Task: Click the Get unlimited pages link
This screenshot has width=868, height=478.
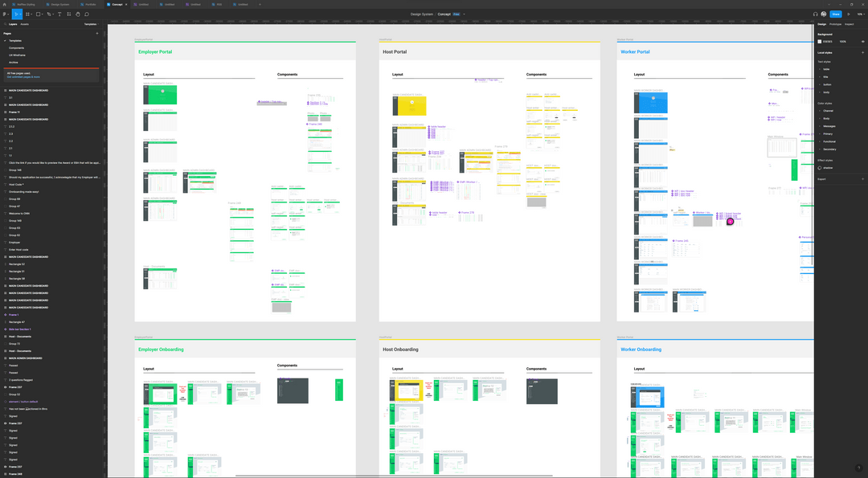Action: tap(23, 76)
